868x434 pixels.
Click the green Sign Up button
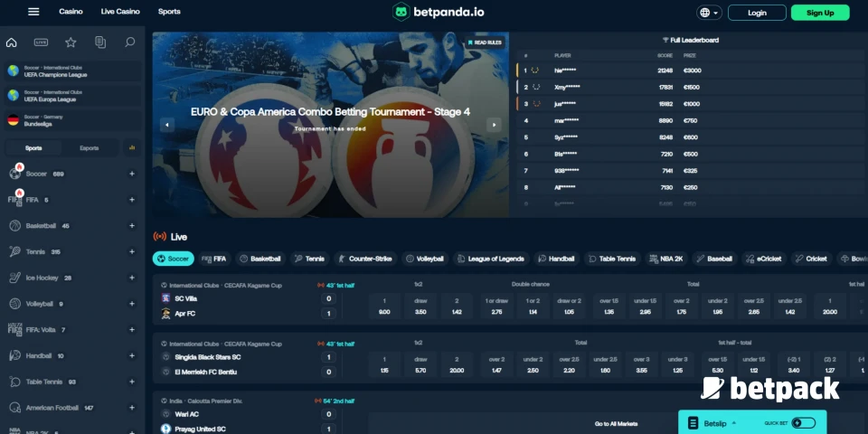[819, 13]
